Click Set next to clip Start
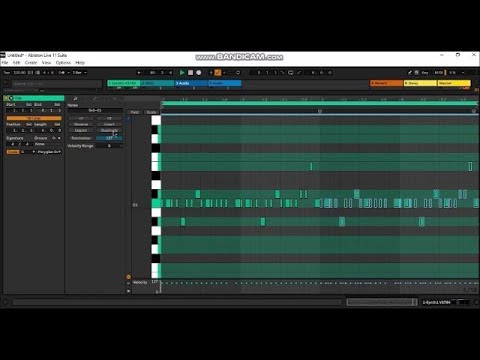The width and height of the screenshot is (480, 360). tap(29, 105)
